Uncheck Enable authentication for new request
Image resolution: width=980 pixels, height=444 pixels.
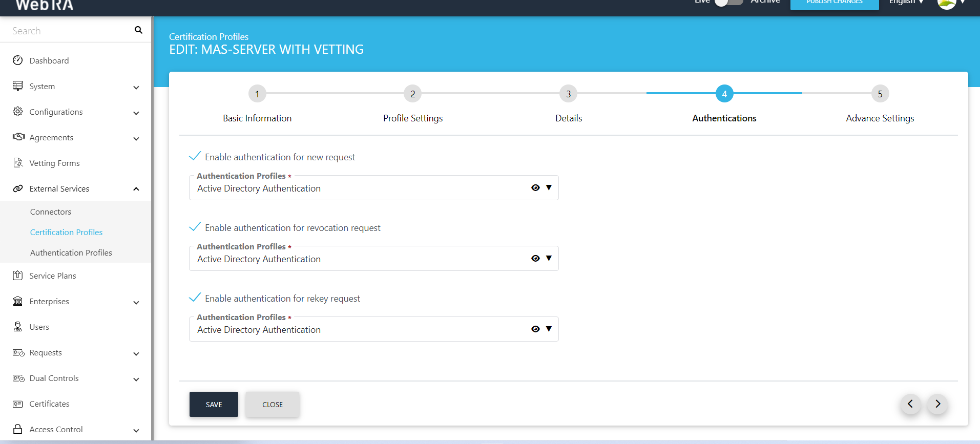[x=195, y=156]
